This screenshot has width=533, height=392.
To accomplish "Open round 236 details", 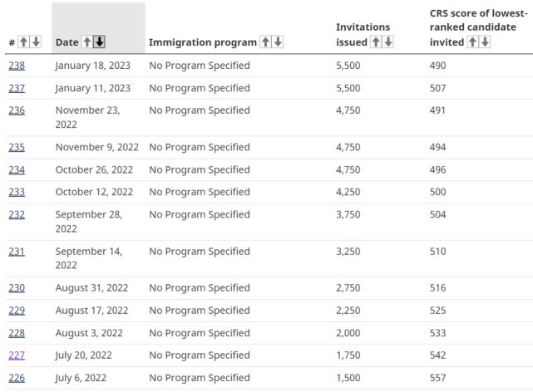I will pyautogui.click(x=17, y=110).
